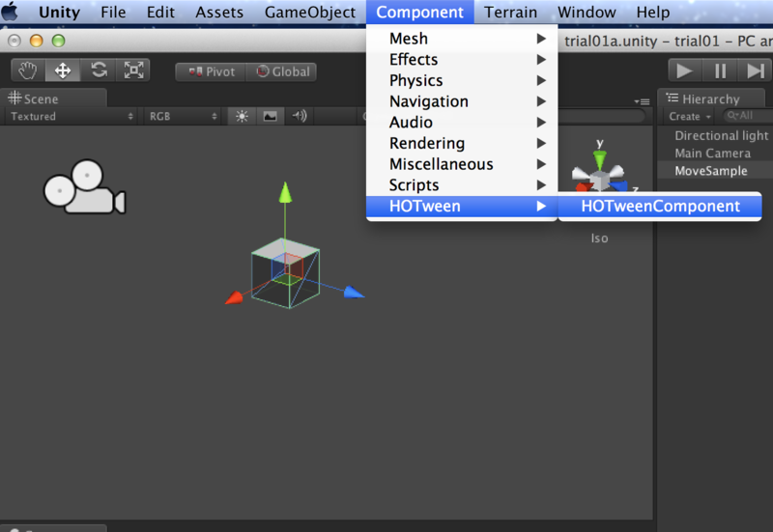Viewport: 773px width, 532px height.
Task: Click the selected cube in the scene
Action: [x=285, y=273]
